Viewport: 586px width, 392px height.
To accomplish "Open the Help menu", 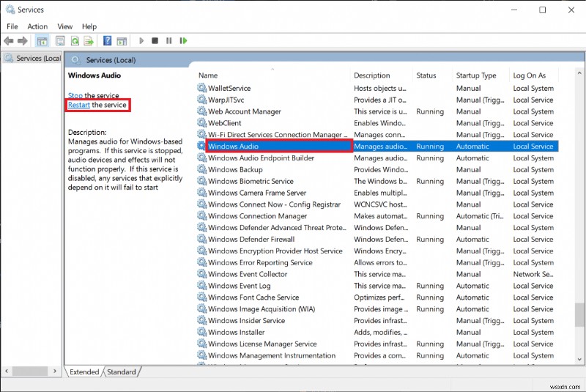I will [x=89, y=26].
